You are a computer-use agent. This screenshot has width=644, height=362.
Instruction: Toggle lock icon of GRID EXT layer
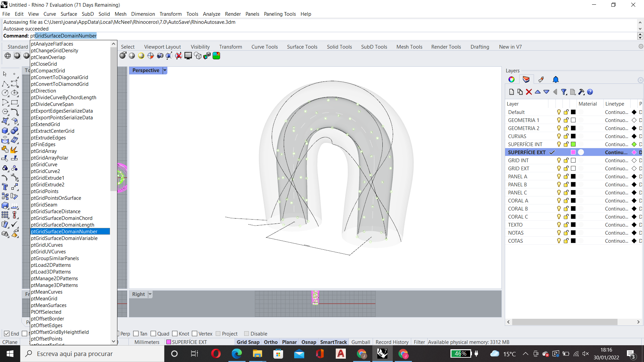coord(566,168)
